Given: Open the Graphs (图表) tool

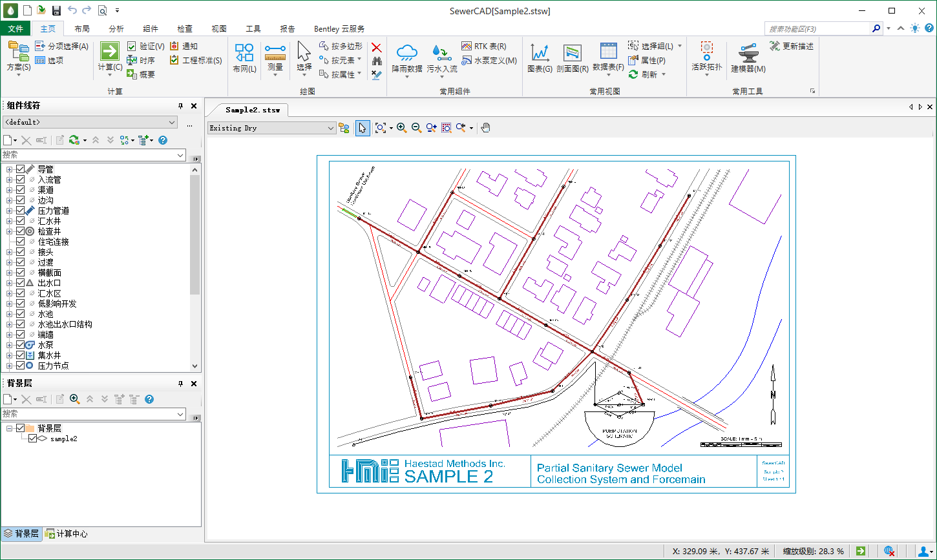Looking at the screenshot, I should tap(540, 53).
